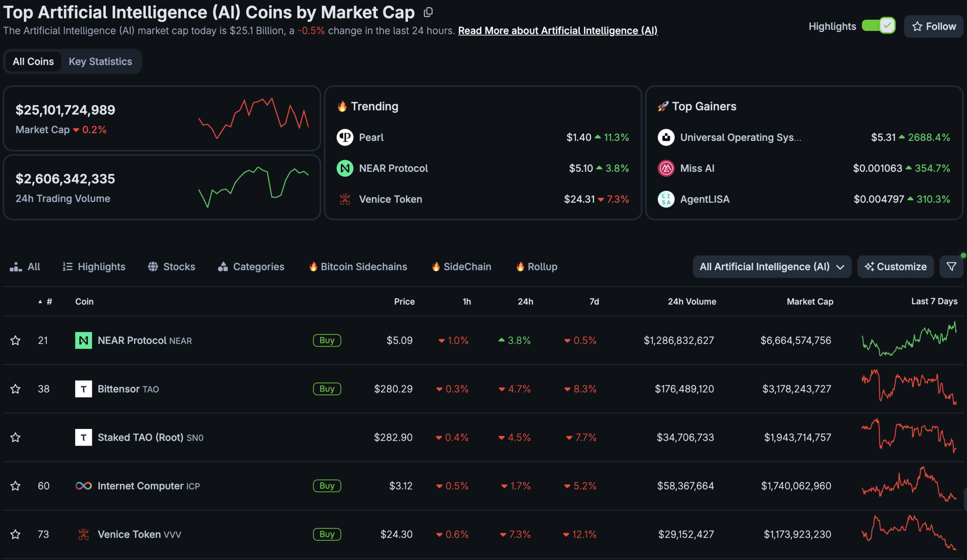967x560 pixels.
Task: Switch to the Key Statistics tab
Action: pos(100,62)
